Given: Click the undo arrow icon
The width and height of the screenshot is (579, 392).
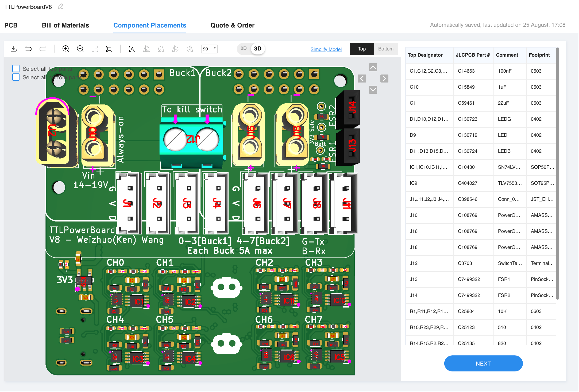Looking at the screenshot, I should (28, 49).
